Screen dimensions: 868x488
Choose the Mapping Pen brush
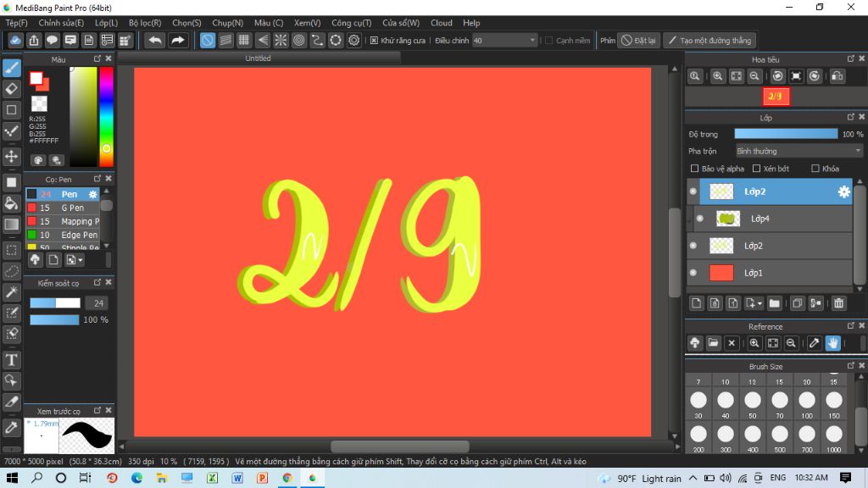63,221
